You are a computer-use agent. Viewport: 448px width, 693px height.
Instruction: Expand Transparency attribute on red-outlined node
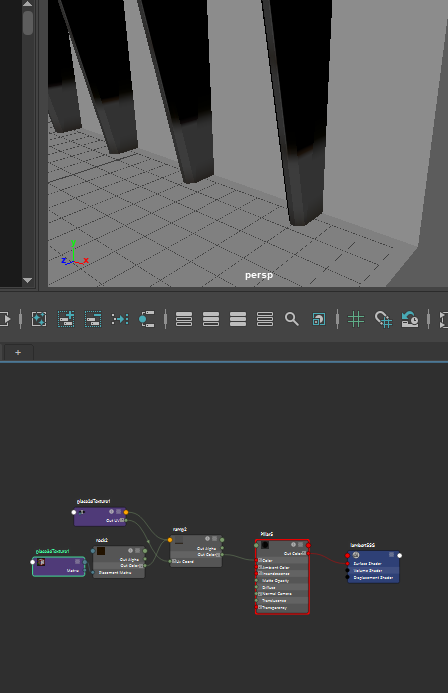coord(261,607)
